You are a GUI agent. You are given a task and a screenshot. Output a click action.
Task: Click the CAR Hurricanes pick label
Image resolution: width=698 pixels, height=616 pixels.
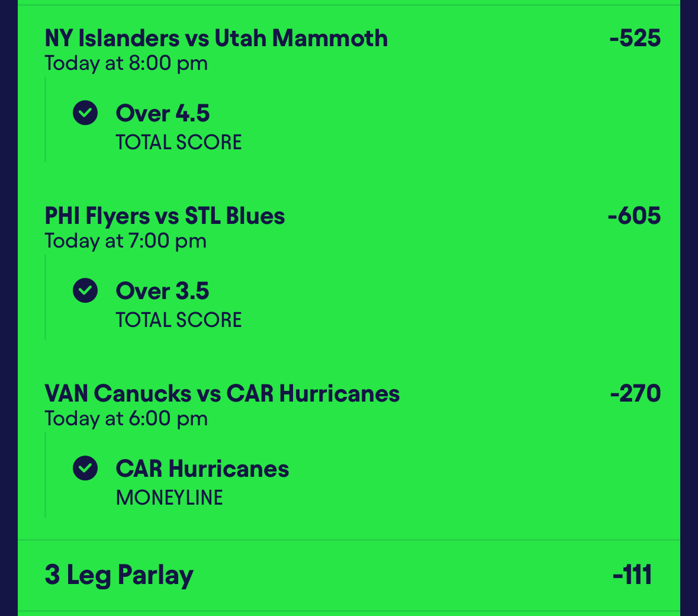(202, 469)
